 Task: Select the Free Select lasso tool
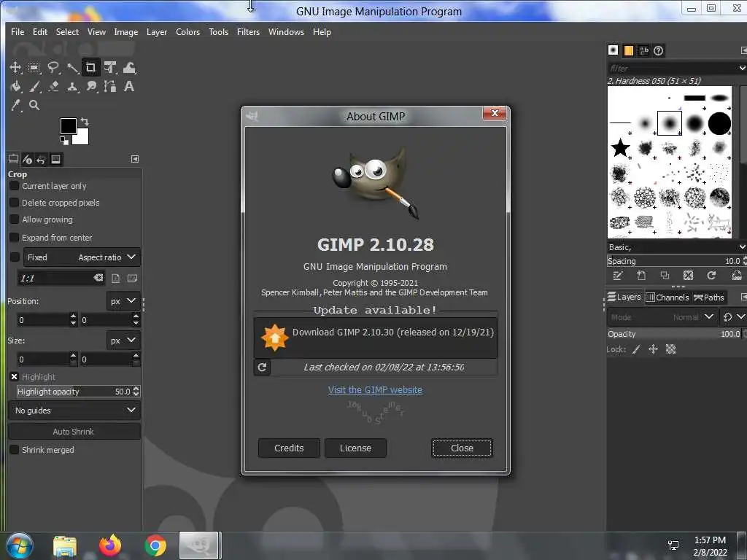pyautogui.click(x=53, y=68)
